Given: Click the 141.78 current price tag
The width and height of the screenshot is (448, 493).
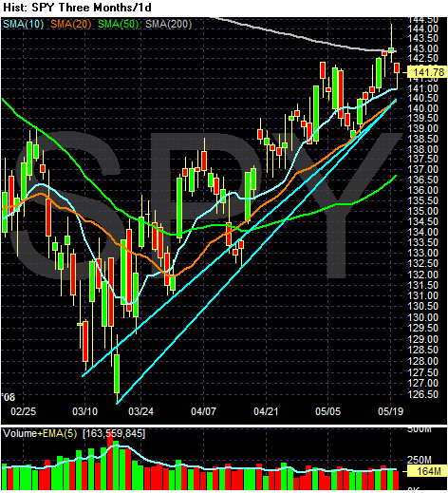Looking at the screenshot, I should (x=426, y=72).
